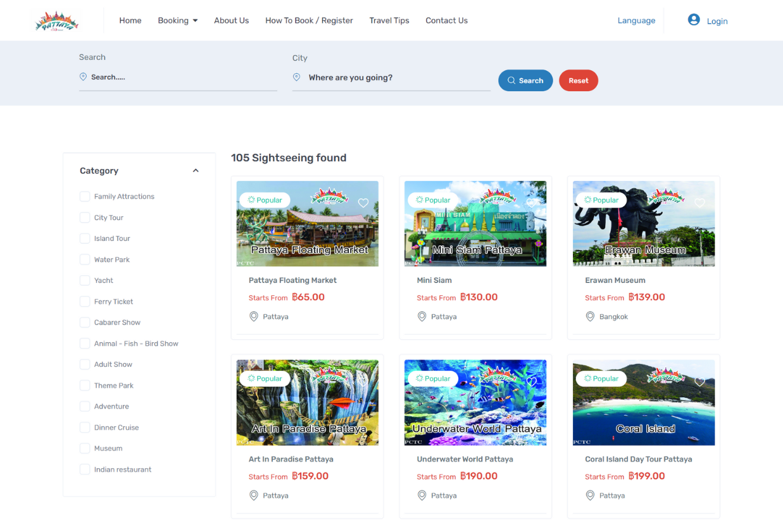Click inside the Search text field
Image resolution: width=783 pixels, height=532 pixels.
tap(177, 77)
